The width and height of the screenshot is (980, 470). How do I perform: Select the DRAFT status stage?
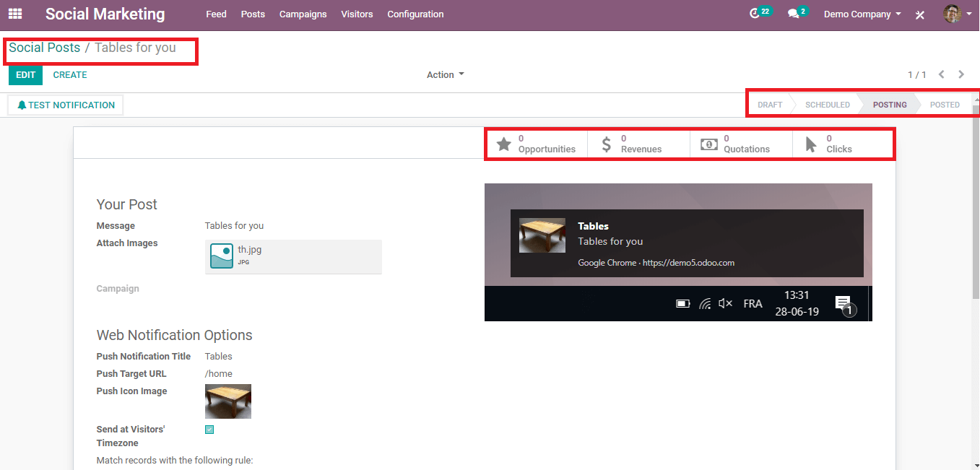[770, 105]
